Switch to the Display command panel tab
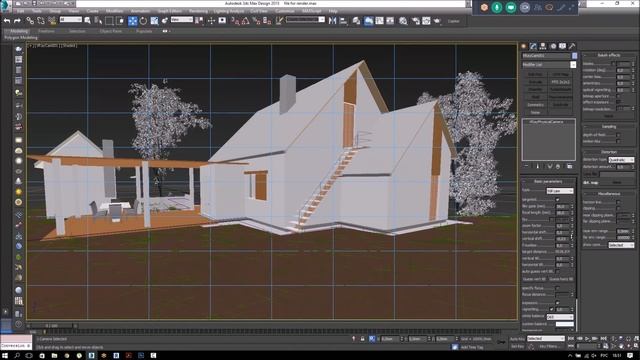 (562, 46)
